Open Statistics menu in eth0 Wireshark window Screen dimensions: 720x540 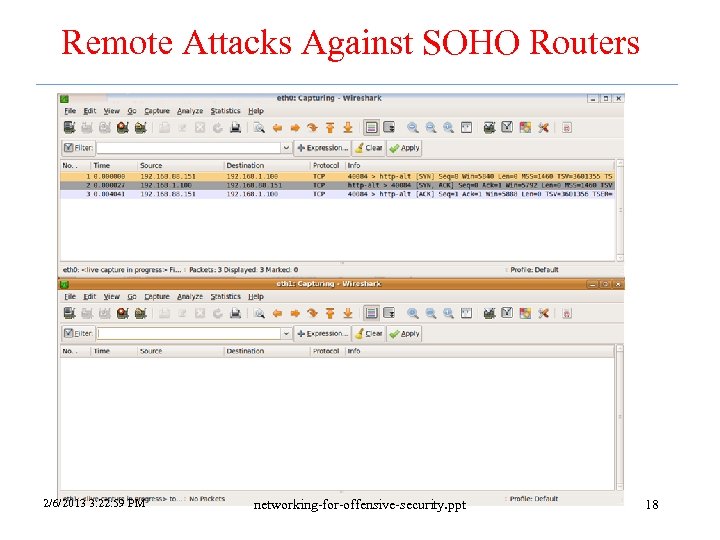tap(225, 111)
